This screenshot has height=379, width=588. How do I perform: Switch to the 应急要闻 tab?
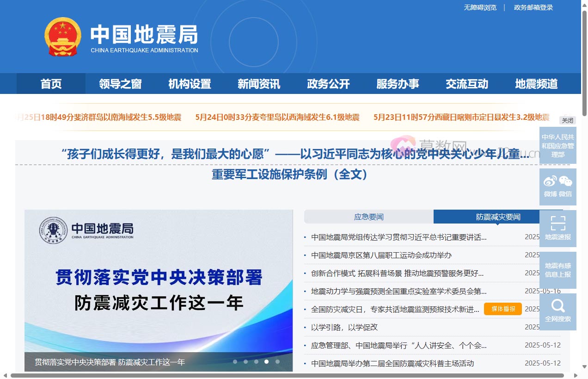coord(368,217)
